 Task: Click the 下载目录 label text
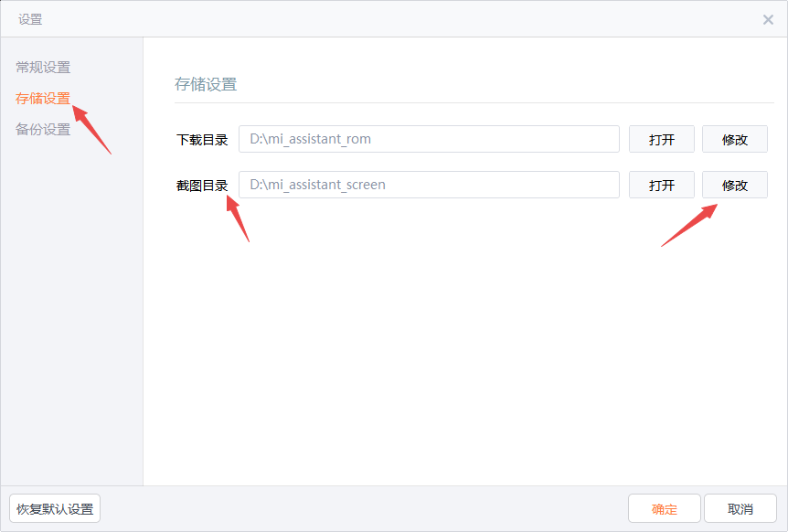point(202,140)
